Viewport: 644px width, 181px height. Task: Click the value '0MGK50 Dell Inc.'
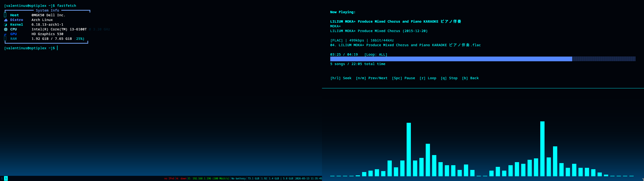click(x=49, y=15)
